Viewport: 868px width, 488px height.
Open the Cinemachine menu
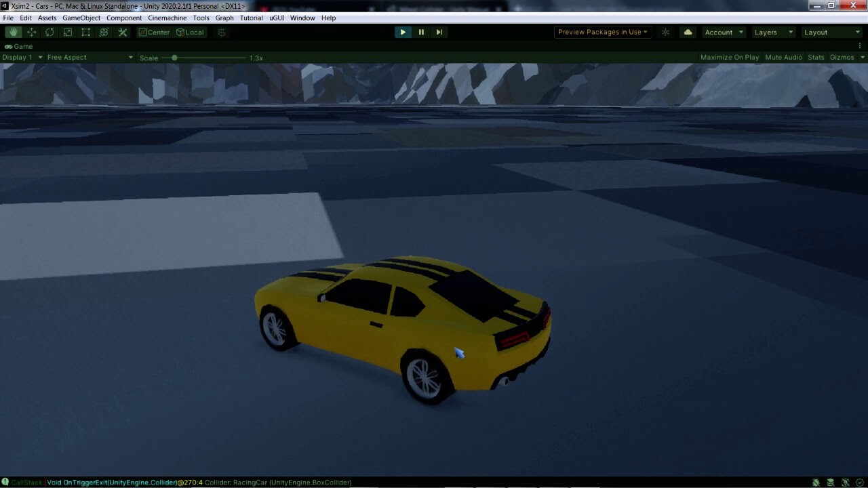coord(167,18)
